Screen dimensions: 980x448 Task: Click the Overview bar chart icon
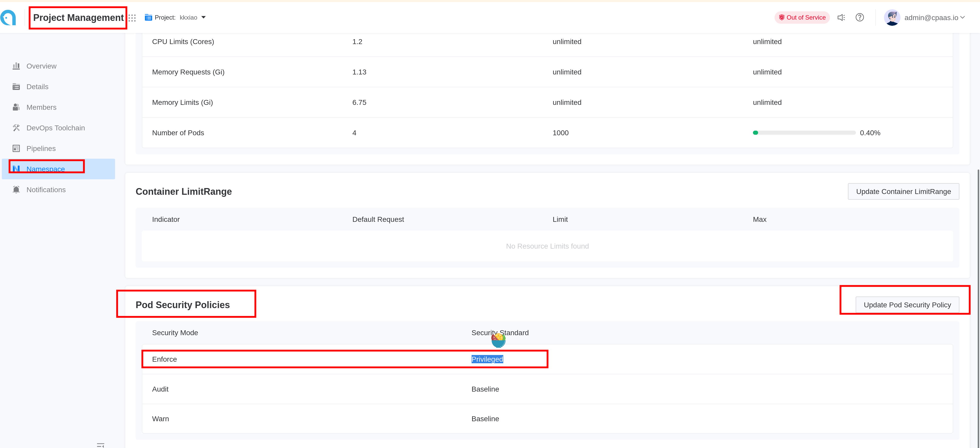click(x=16, y=66)
